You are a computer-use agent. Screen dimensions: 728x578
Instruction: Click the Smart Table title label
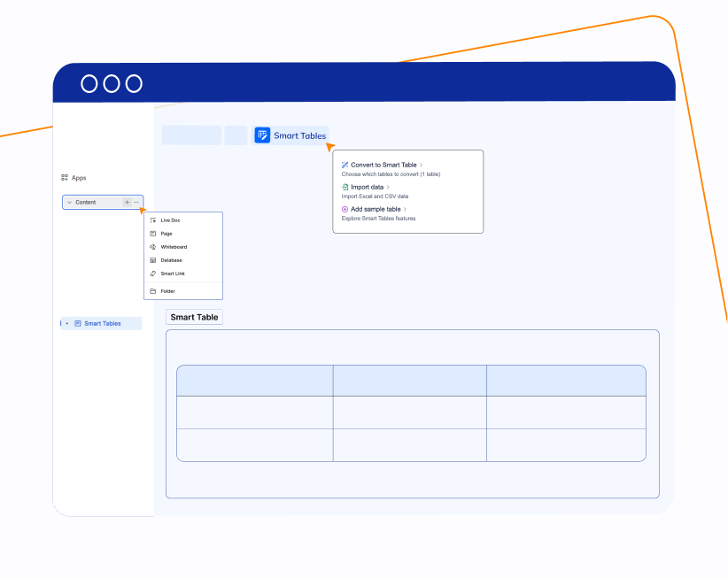click(194, 317)
